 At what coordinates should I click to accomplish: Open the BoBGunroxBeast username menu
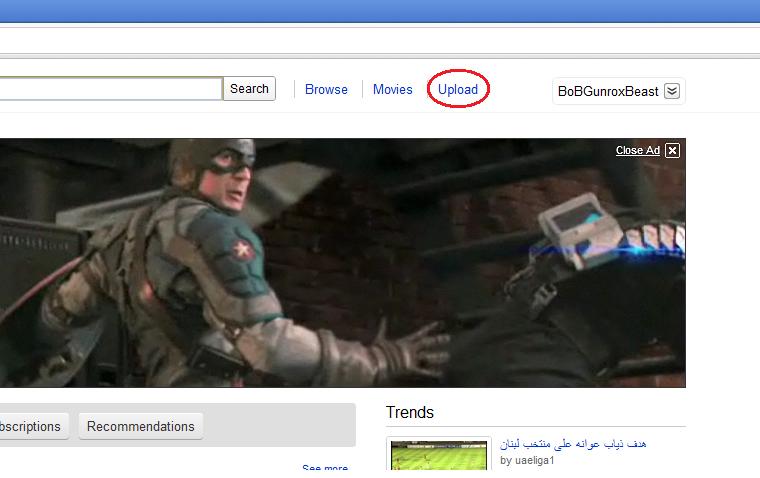pyautogui.click(x=608, y=91)
